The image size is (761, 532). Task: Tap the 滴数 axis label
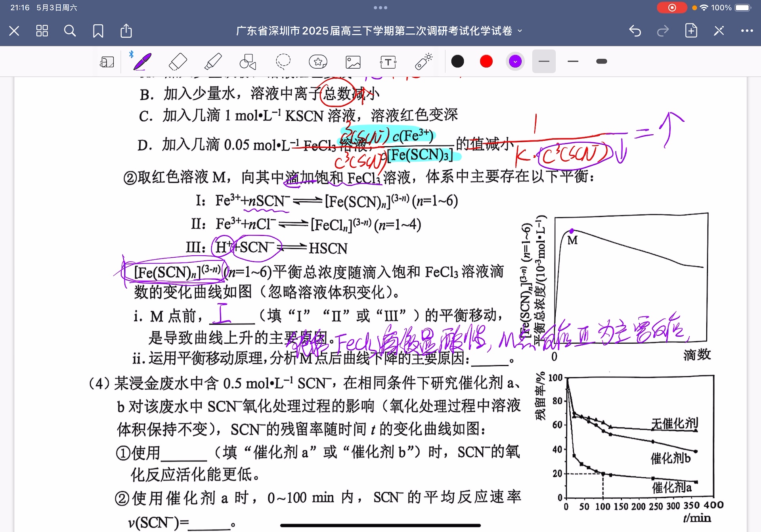697,355
